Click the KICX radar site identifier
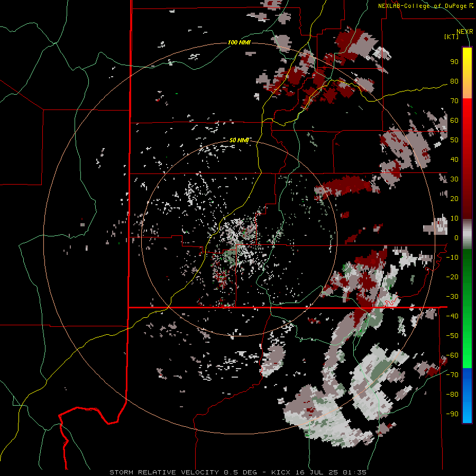Image resolution: width=476 pixels, height=476 pixels. click(x=281, y=472)
